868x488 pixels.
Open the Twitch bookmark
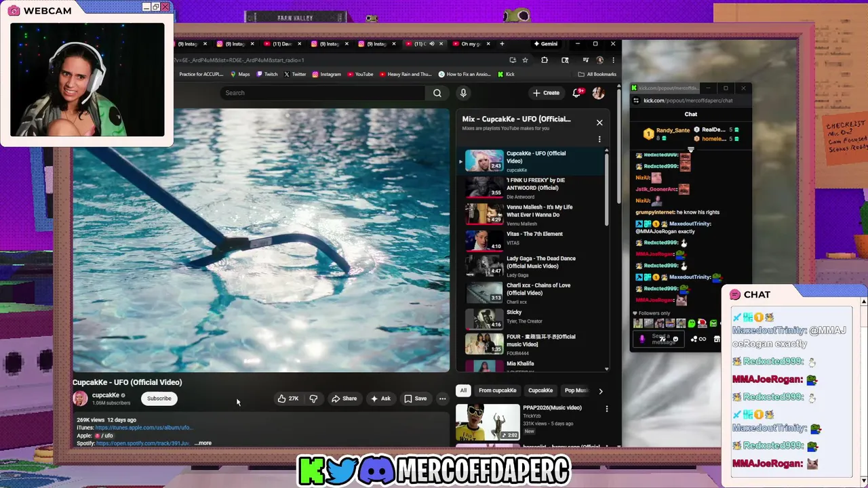pos(267,74)
